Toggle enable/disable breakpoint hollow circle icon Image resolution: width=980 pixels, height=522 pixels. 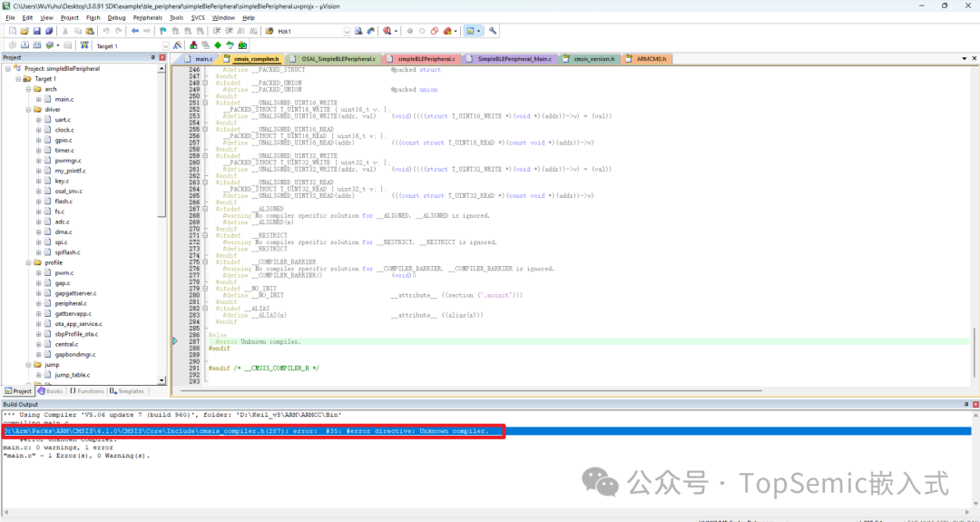coord(422,31)
